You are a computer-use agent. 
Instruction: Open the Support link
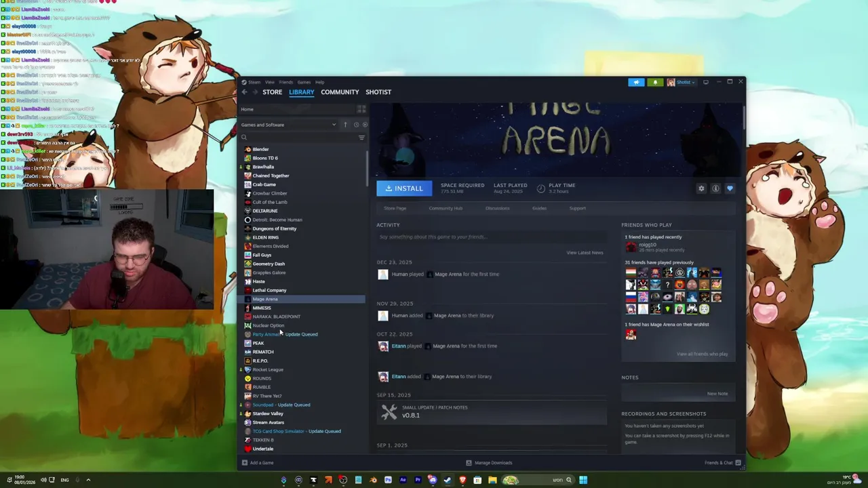[x=578, y=208]
